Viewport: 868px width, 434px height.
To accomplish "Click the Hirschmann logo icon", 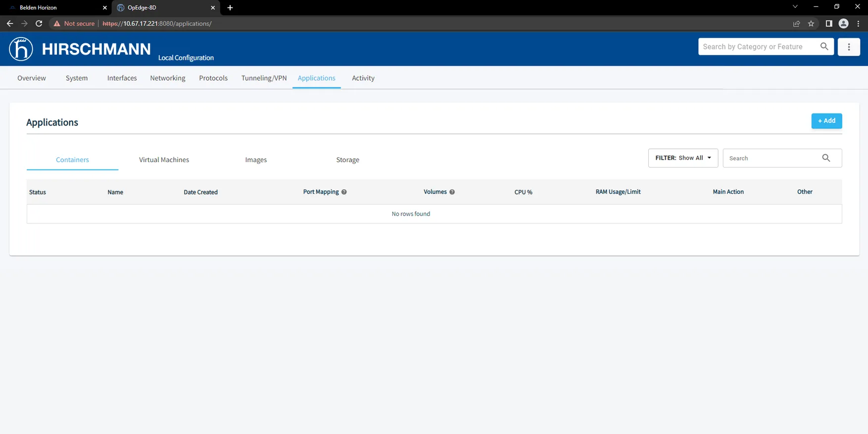I will tap(21, 49).
